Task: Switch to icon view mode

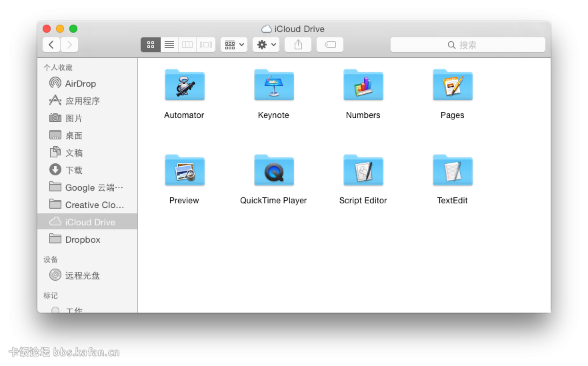Action: pyautogui.click(x=150, y=45)
